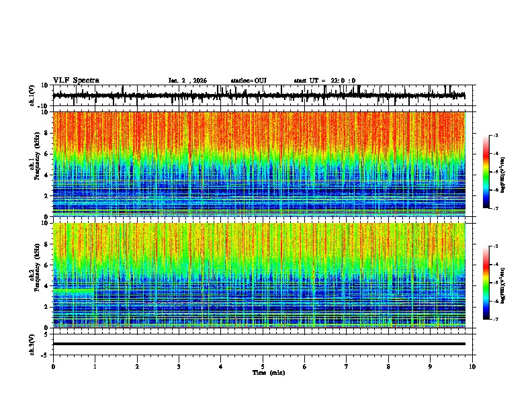Image resolution: width=532 pixels, height=411 pixels.
Task: Click the log(PSD) label beside ch.1 color scale
Action: tap(503, 175)
